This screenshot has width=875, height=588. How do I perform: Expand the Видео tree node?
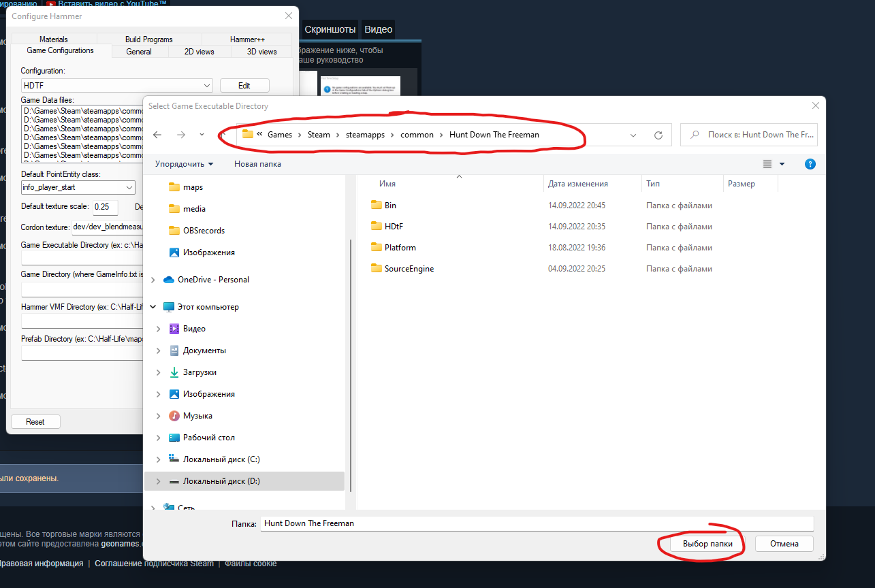click(x=159, y=329)
